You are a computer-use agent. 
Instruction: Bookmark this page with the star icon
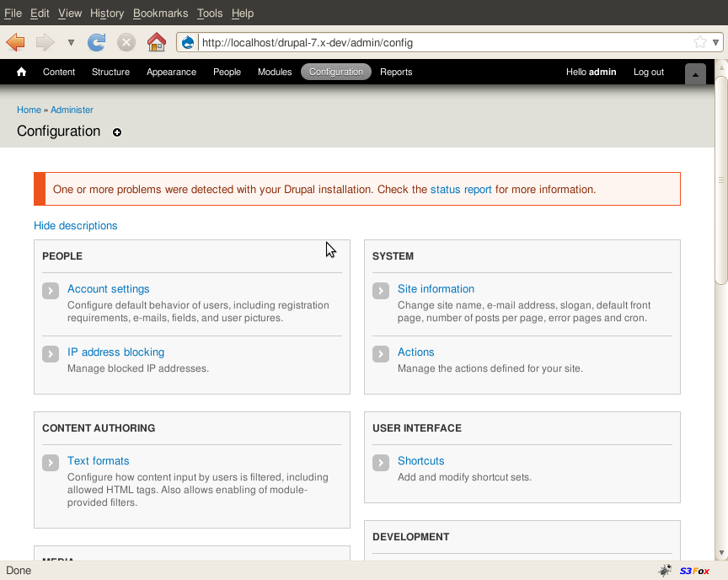point(699,42)
